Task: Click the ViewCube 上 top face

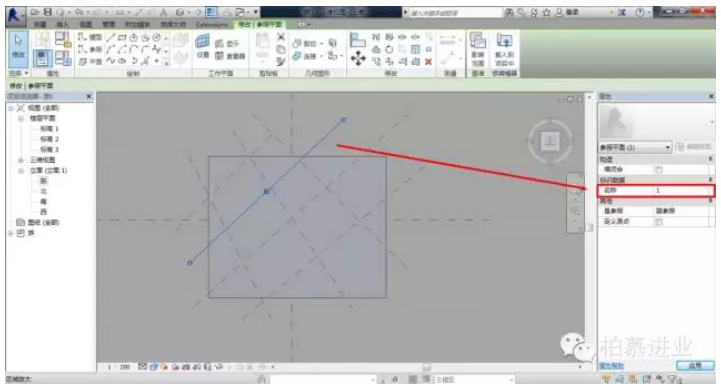Action: point(550,141)
